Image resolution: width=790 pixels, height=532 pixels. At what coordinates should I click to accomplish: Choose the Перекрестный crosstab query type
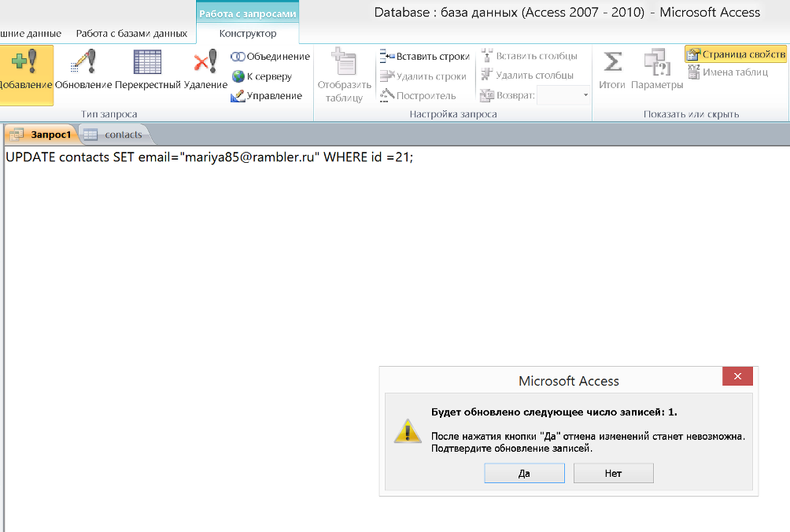148,71
